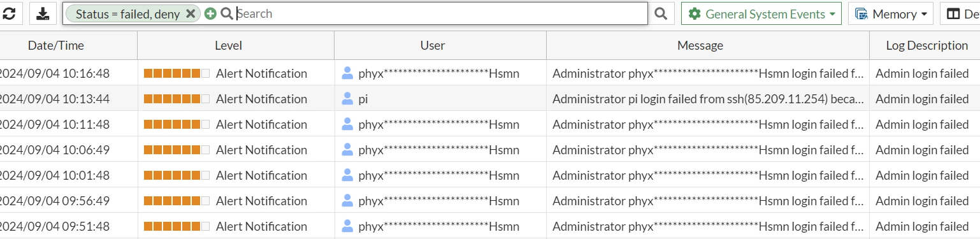Click the message cell in the 10:16:48 row
The height and width of the screenshot is (239, 980).
708,73
